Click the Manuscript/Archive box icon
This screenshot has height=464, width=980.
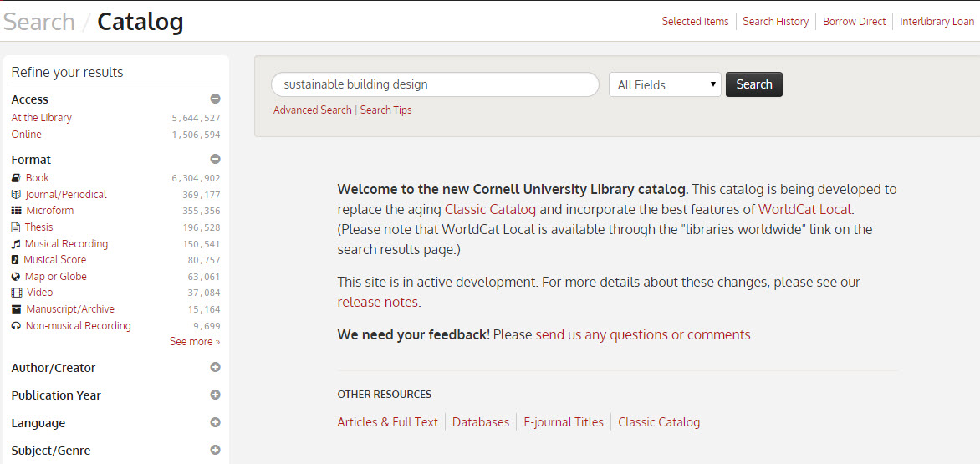click(16, 309)
